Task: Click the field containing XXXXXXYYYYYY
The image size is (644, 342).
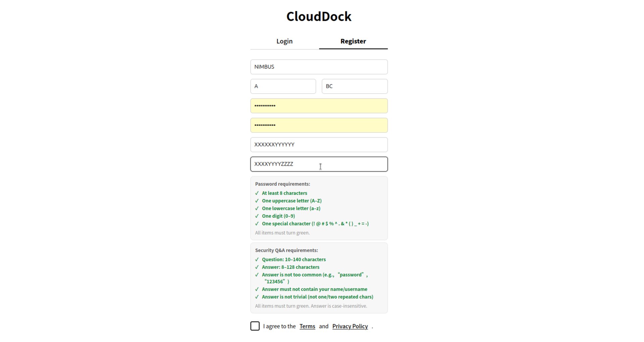Action: tap(319, 145)
